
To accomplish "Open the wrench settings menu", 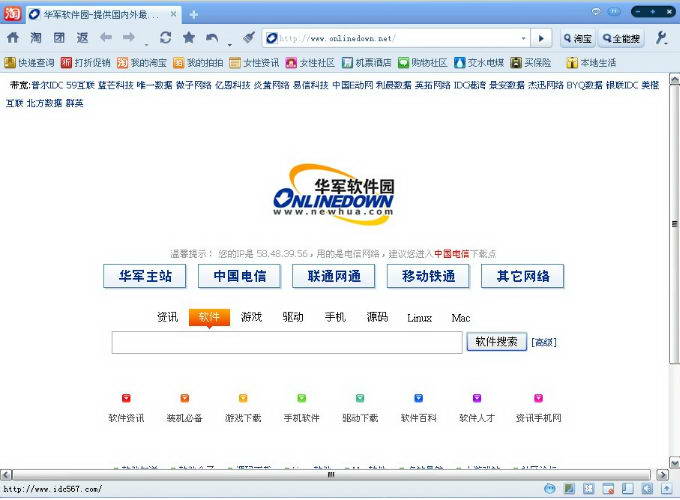I will tap(661, 38).
